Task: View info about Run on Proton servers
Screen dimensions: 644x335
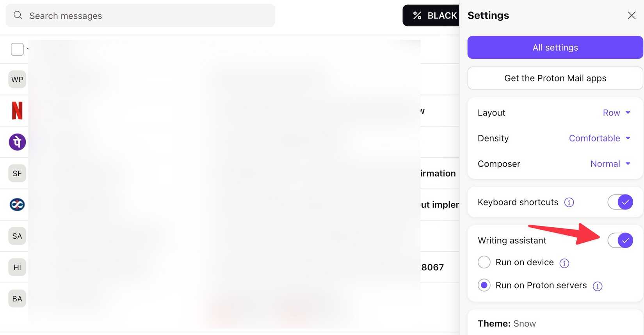Action: pyautogui.click(x=597, y=286)
